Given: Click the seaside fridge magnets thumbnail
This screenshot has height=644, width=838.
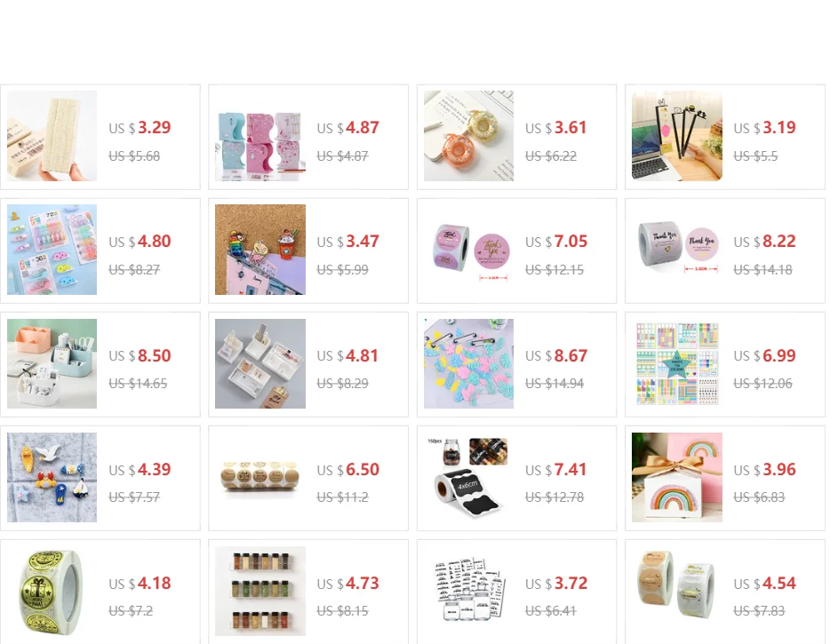Looking at the screenshot, I should click(x=52, y=477).
